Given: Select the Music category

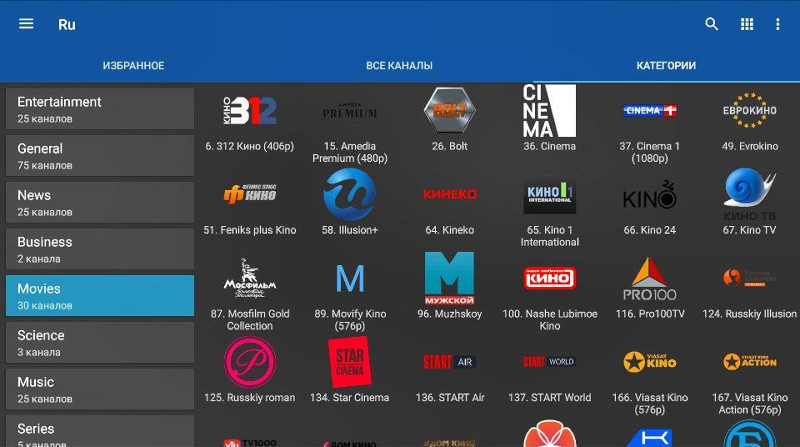Looking at the screenshot, I should (x=100, y=389).
